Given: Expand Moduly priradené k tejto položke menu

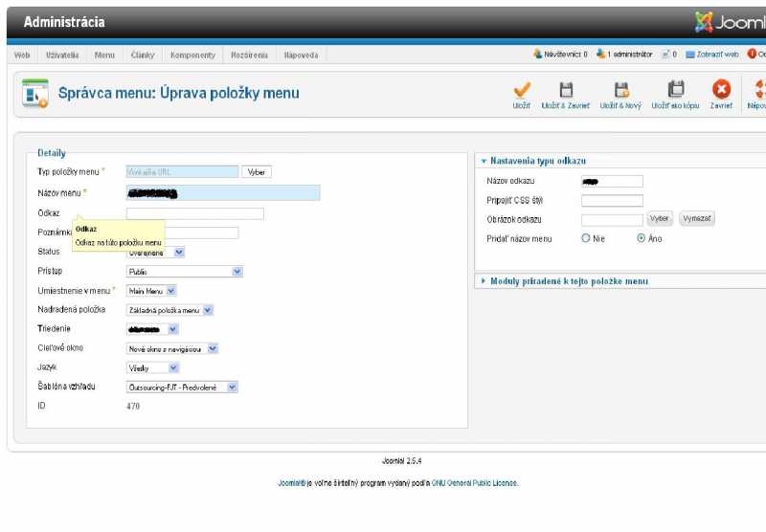Looking at the screenshot, I should (x=569, y=281).
